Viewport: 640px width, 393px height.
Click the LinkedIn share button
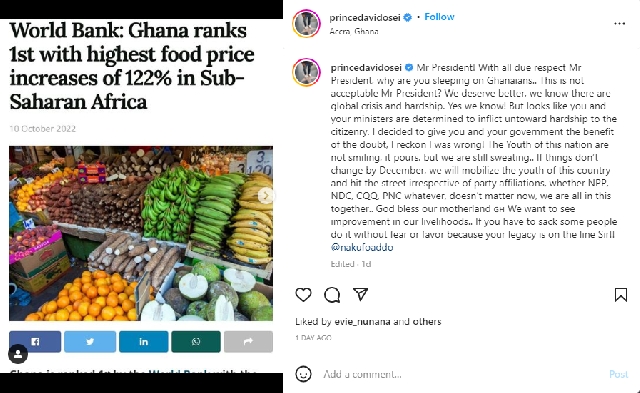pyautogui.click(x=144, y=342)
